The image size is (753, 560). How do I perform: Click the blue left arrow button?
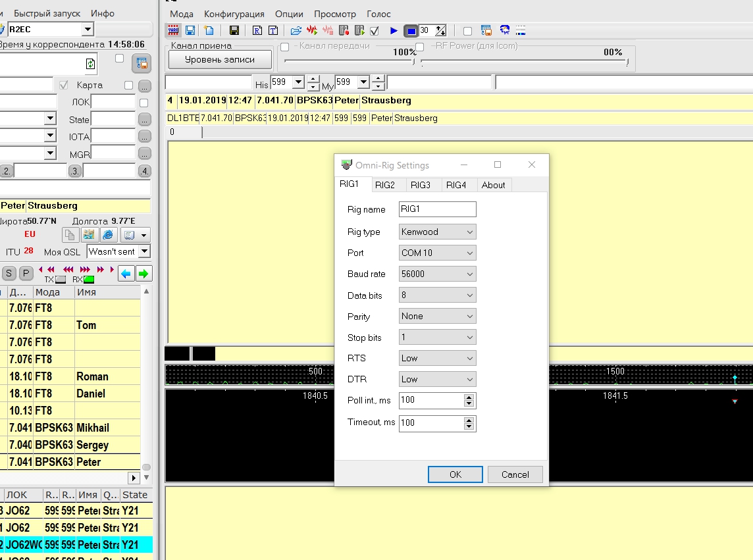(126, 273)
